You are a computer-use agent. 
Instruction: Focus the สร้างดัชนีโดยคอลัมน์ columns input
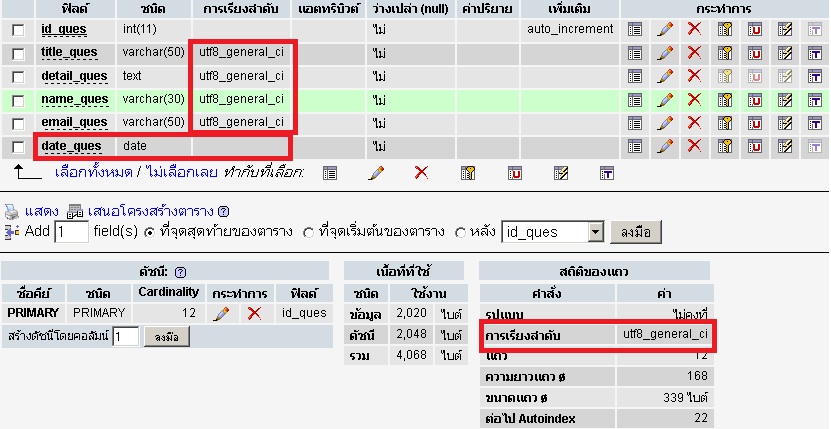coord(126,337)
